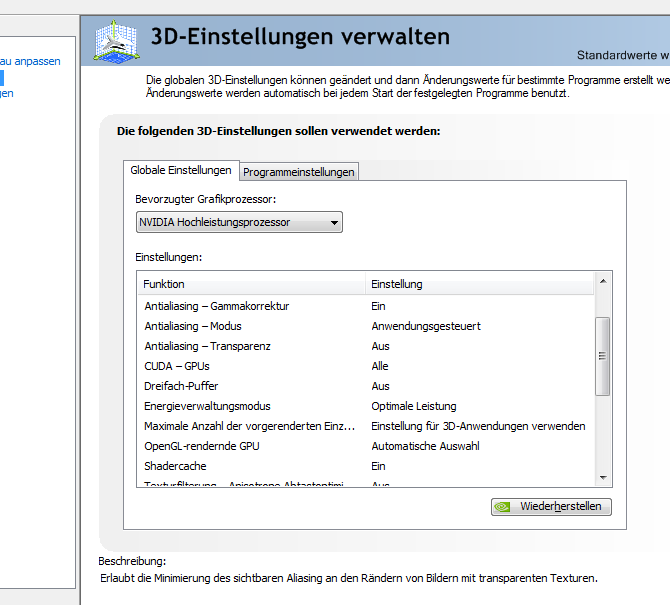Click the Anwendungsgesteuert setting value

pos(426,326)
